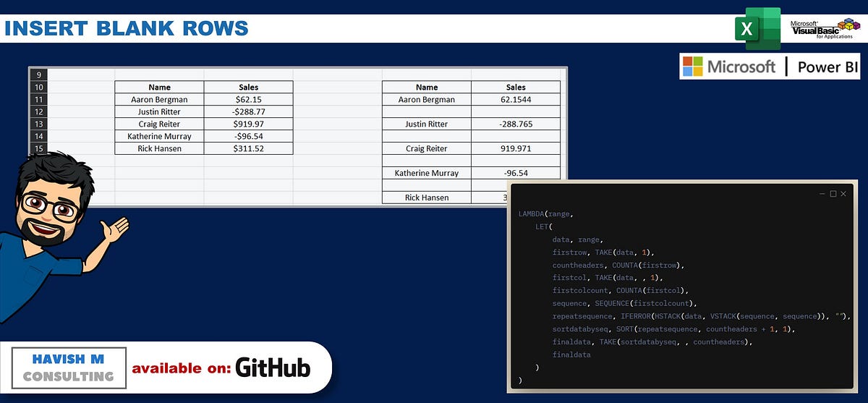Select Justin Ritter beside -$288.77
The image size is (868, 403).
[159, 111]
